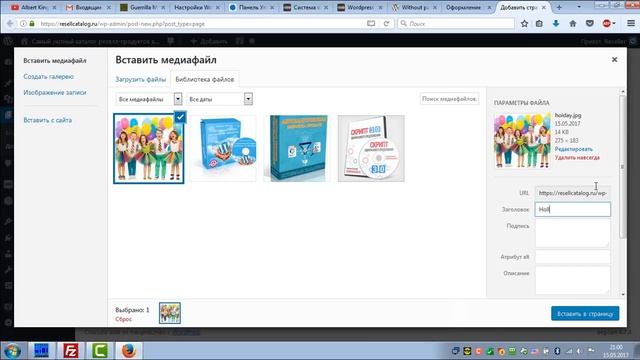
Task: Click the site information icon in address bar
Action: [23, 24]
